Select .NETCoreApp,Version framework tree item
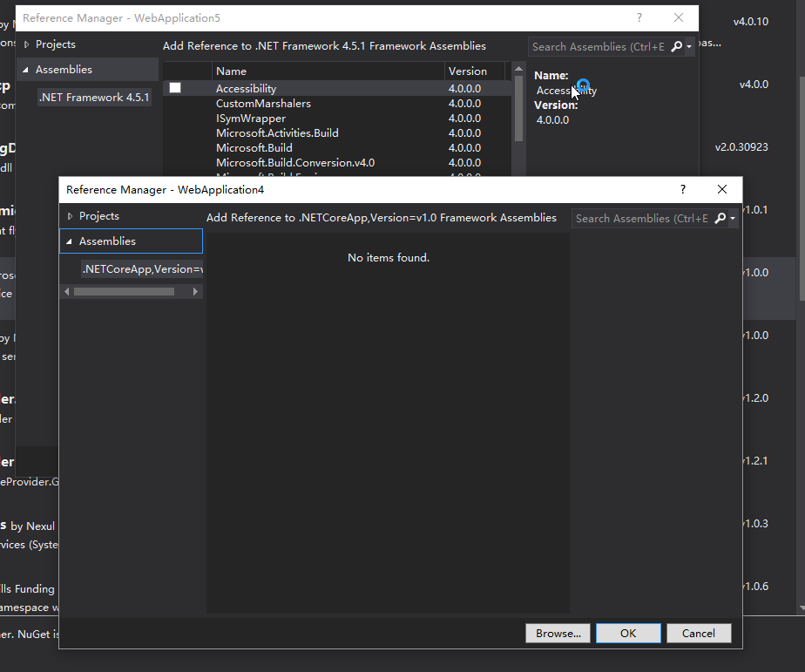805x672 pixels. pyautogui.click(x=142, y=269)
